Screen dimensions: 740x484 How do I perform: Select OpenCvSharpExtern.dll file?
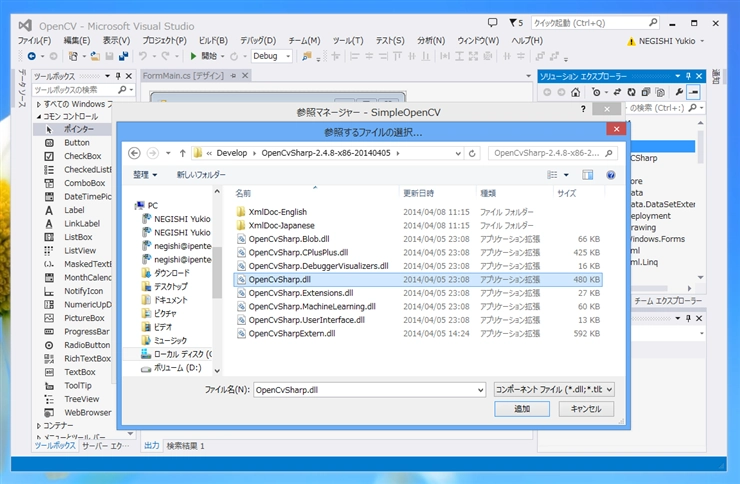click(x=418, y=334)
